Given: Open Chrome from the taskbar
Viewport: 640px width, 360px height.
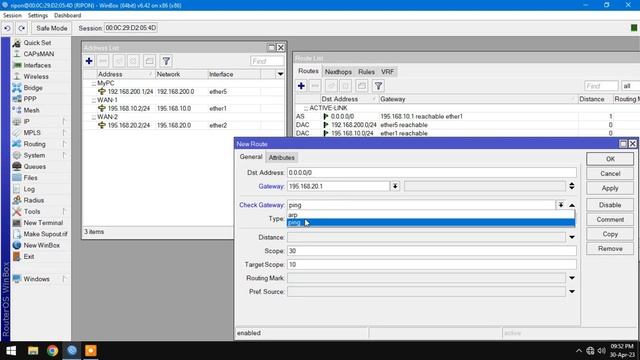Looking at the screenshot, I should [x=52, y=351].
